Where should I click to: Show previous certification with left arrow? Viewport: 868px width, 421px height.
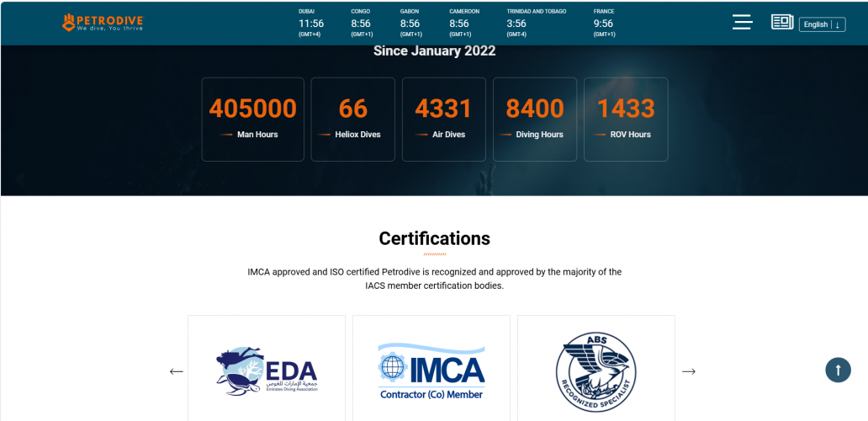(x=176, y=371)
